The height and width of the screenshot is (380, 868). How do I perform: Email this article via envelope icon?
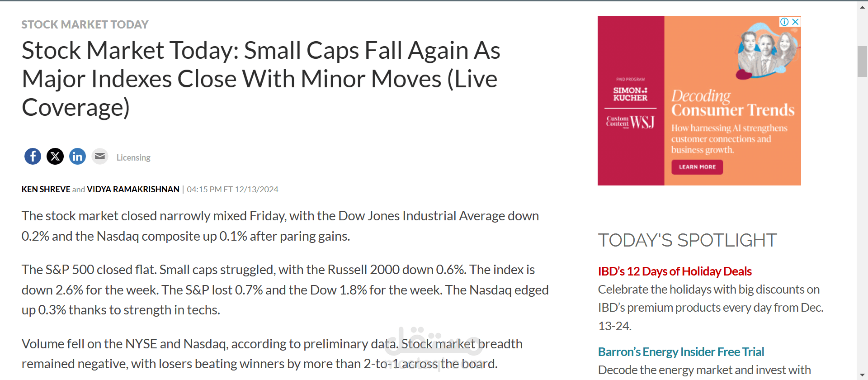click(x=100, y=157)
